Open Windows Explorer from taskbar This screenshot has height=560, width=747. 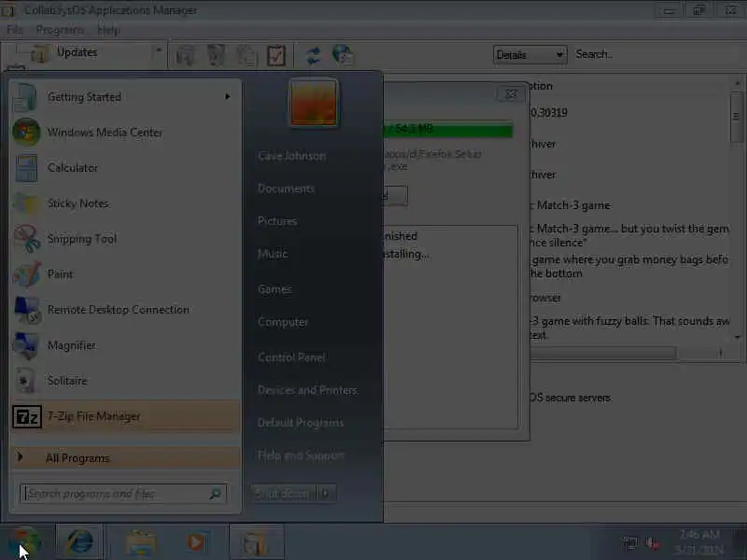(141, 542)
